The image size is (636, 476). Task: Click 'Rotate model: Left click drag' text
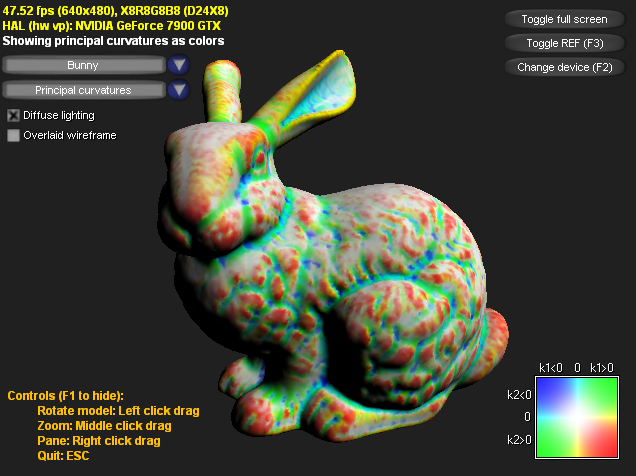(118, 411)
